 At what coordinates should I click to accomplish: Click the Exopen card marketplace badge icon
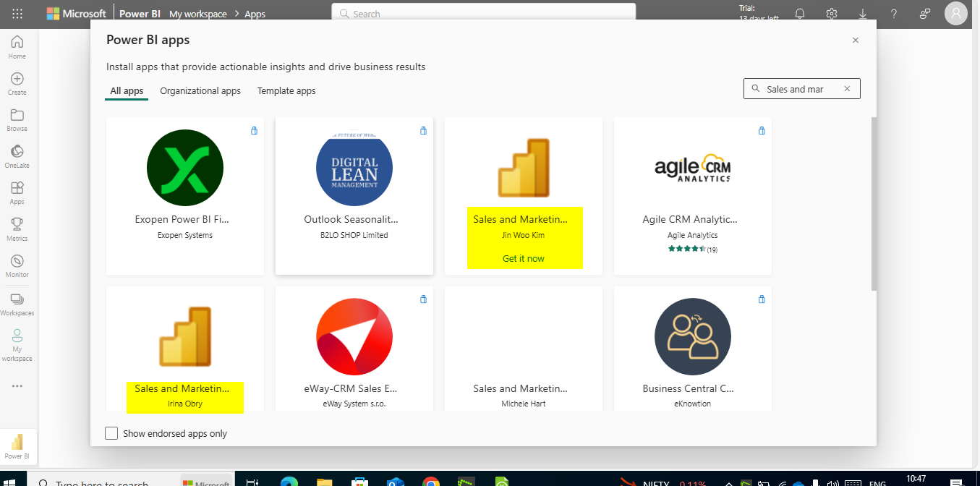coord(254,131)
